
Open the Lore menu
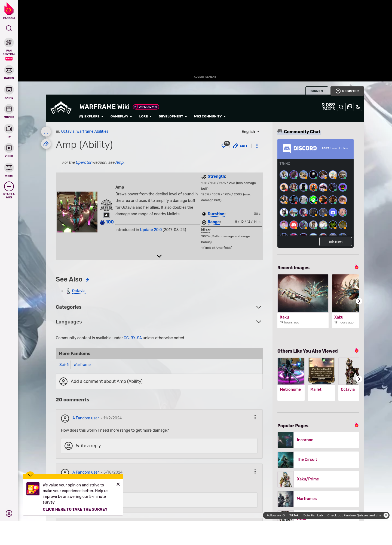[x=145, y=116]
